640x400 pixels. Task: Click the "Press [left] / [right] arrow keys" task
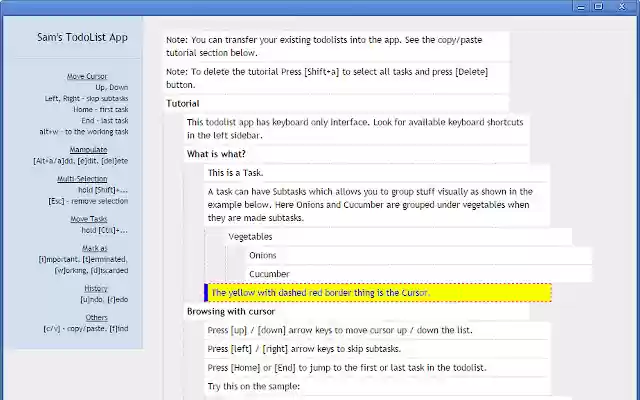[x=377, y=349]
